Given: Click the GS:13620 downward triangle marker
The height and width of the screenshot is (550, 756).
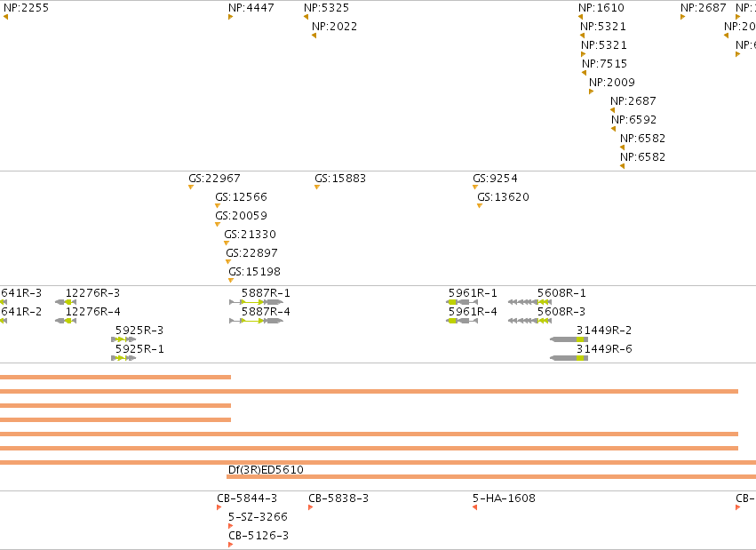Looking at the screenshot, I should [479, 206].
